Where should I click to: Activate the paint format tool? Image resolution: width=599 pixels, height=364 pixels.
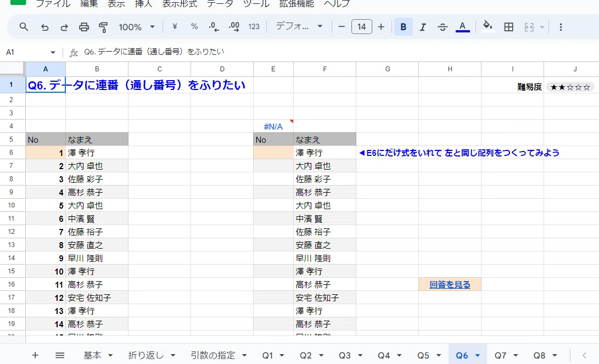coord(103,27)
